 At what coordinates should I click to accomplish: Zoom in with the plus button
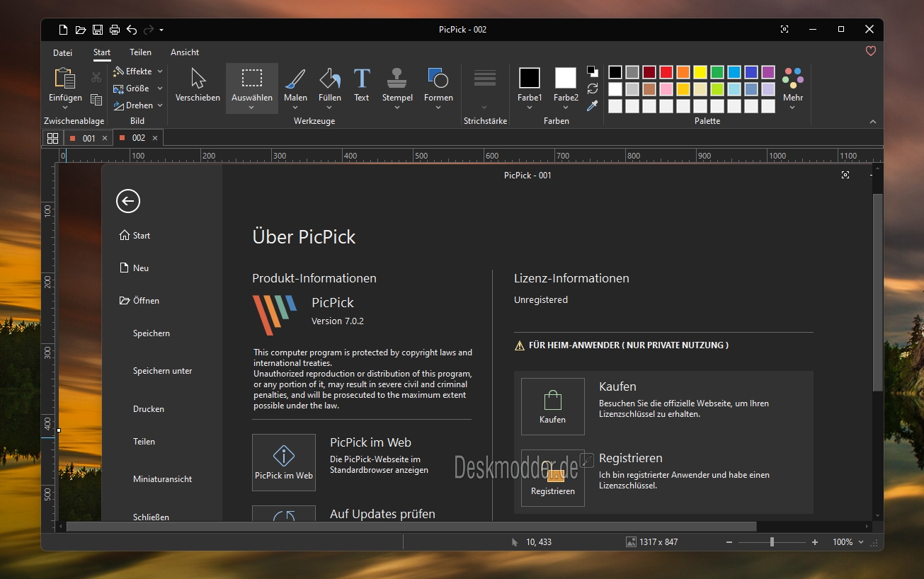click(x=815, y=542)
